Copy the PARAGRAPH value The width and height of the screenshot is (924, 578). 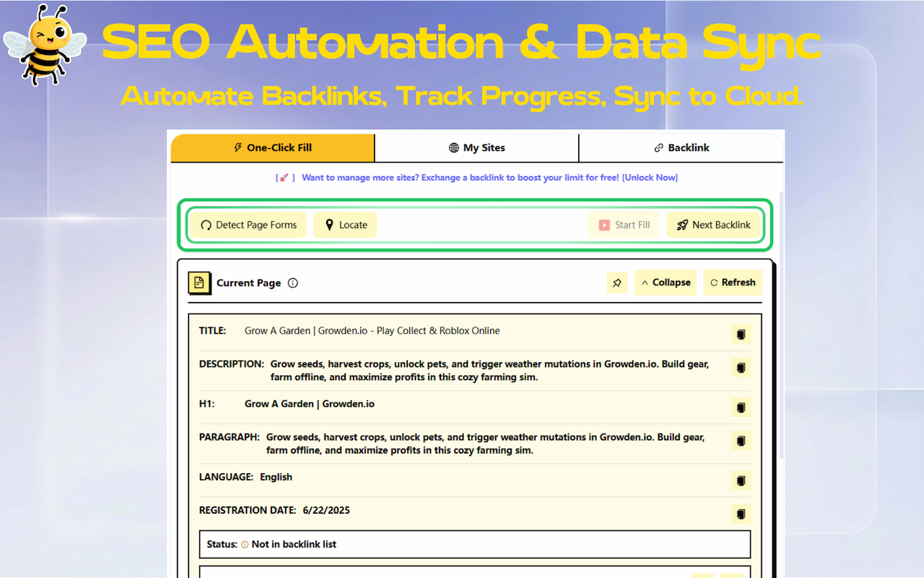point(741,441)
